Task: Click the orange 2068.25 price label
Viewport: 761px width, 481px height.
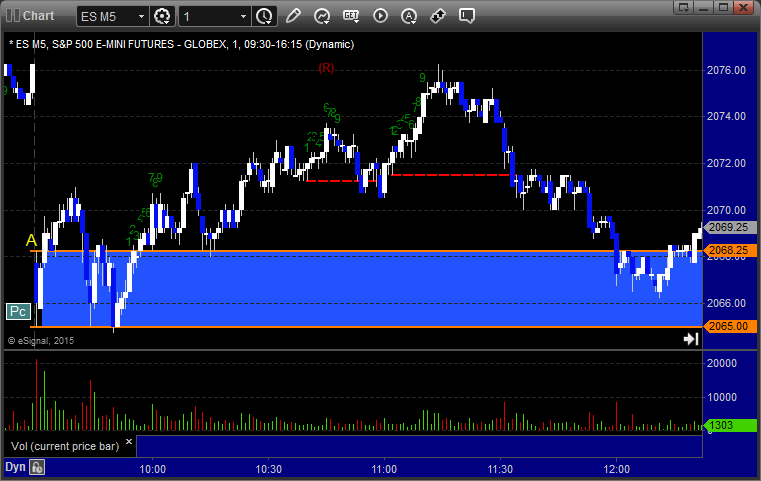Action: [x=729, y=250]
